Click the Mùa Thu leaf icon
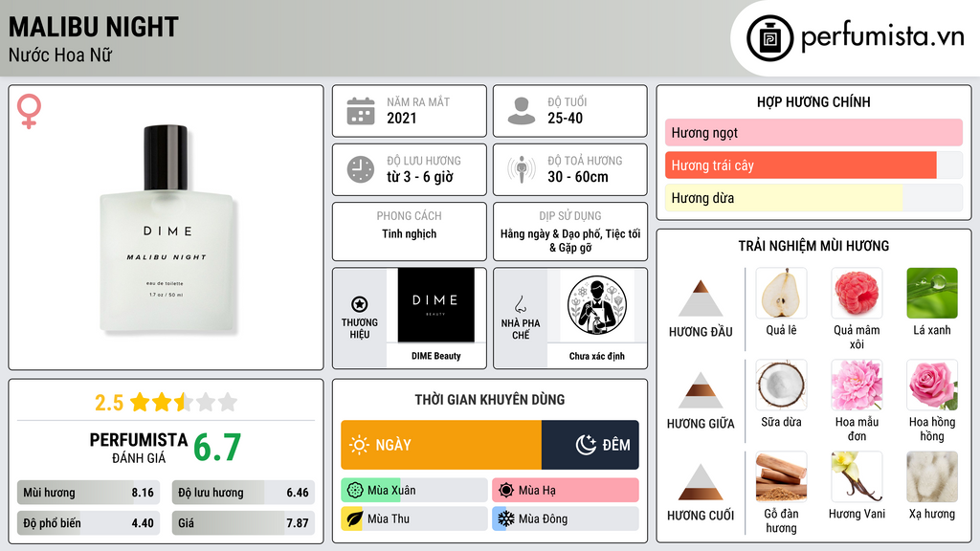 [x=354, y=519]
